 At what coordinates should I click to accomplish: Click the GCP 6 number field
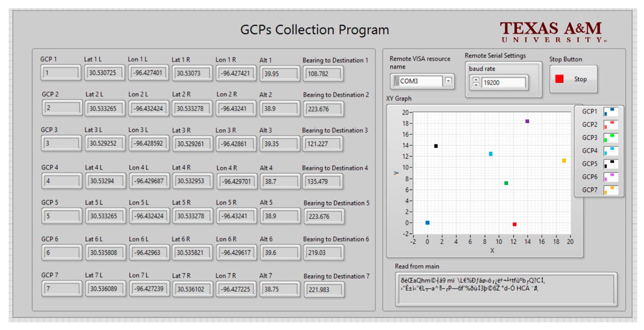pyautogui.click(x=62, y=252)
